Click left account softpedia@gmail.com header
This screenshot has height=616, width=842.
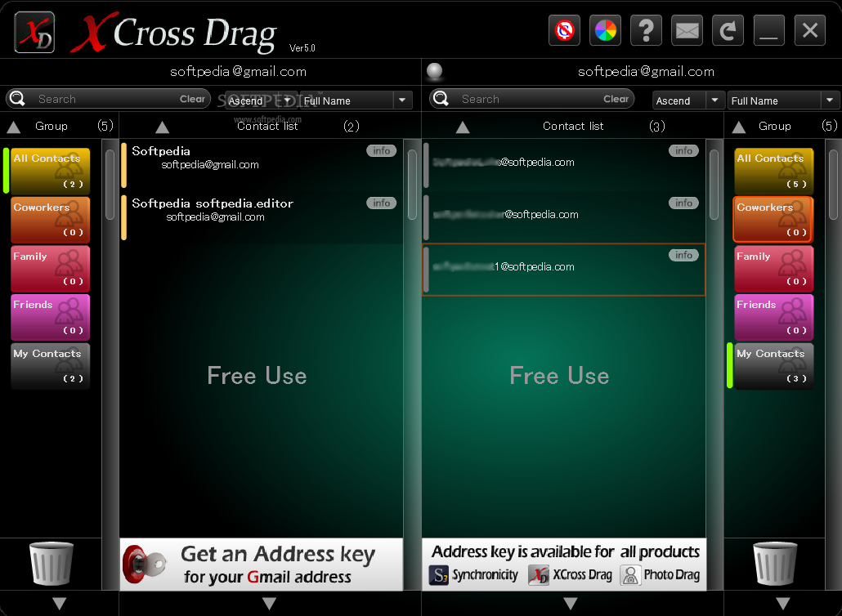tap(238, 71)
